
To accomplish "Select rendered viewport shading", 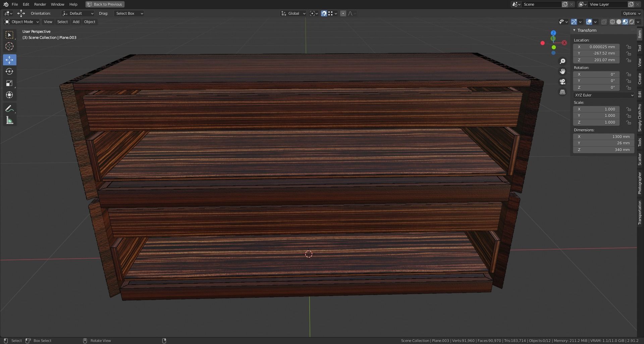I will point(632,22).
